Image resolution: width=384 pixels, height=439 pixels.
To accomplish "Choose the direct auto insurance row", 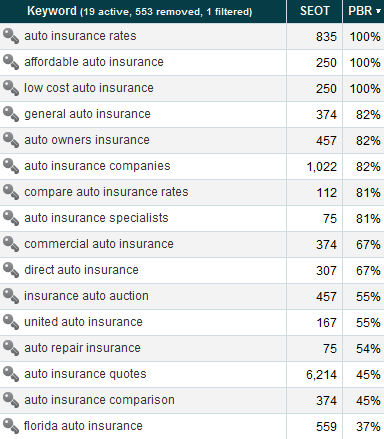I will pyautogui.click(x=192, y=270).
